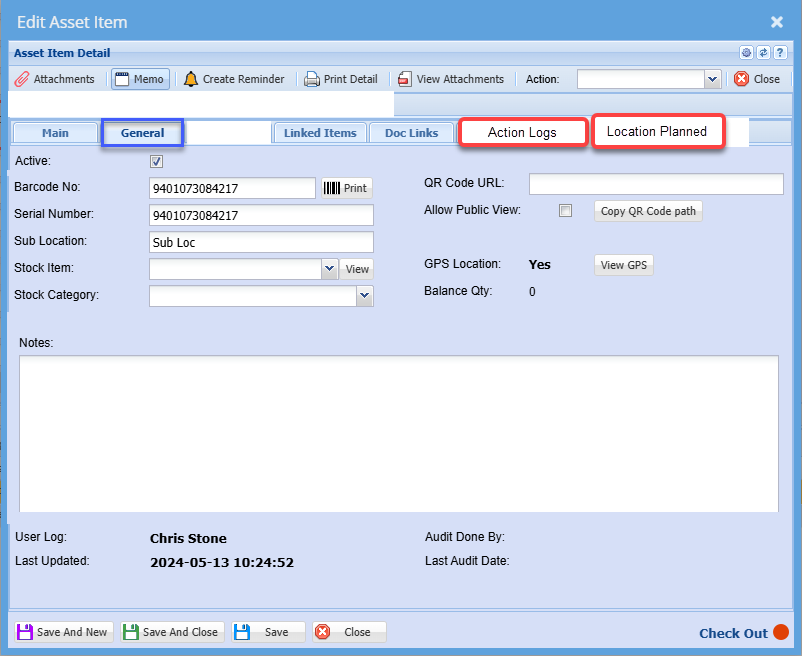The height and width of the screenshot is (656, 802).
Task: Create Reminder using the bell icon
Action: 234,79
